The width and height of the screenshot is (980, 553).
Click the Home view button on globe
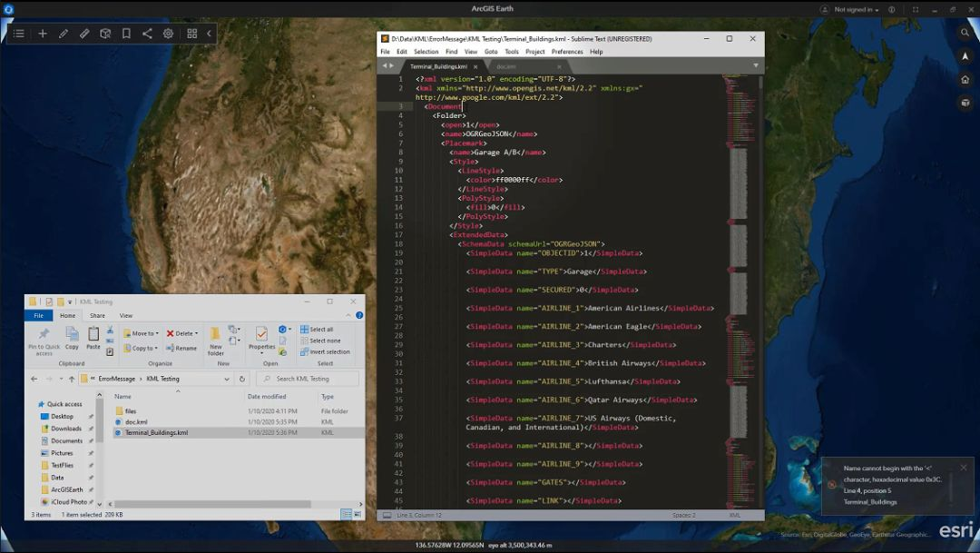tap(965, 79)
